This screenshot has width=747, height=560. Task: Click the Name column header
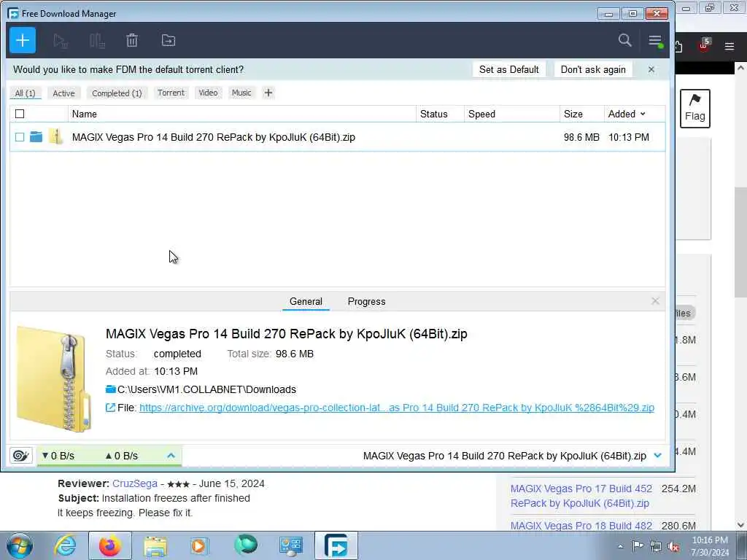coord(241,114)
